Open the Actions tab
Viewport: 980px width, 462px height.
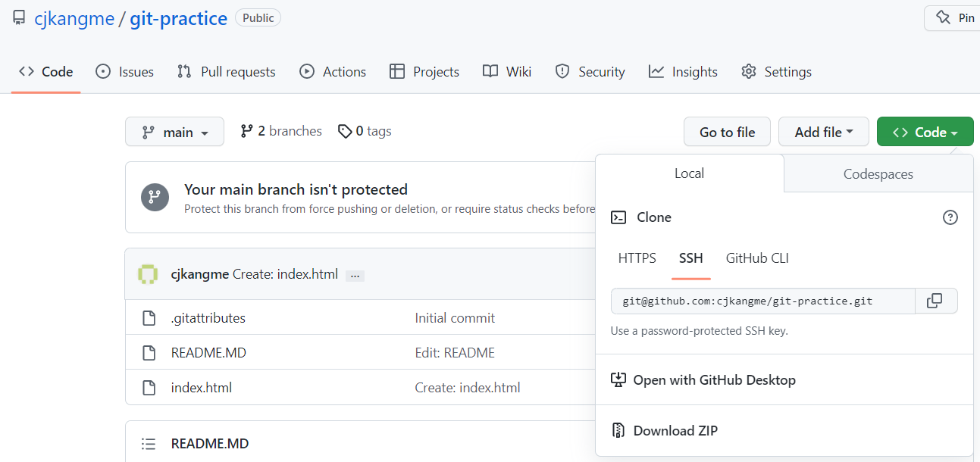click(x=333, y=72)
